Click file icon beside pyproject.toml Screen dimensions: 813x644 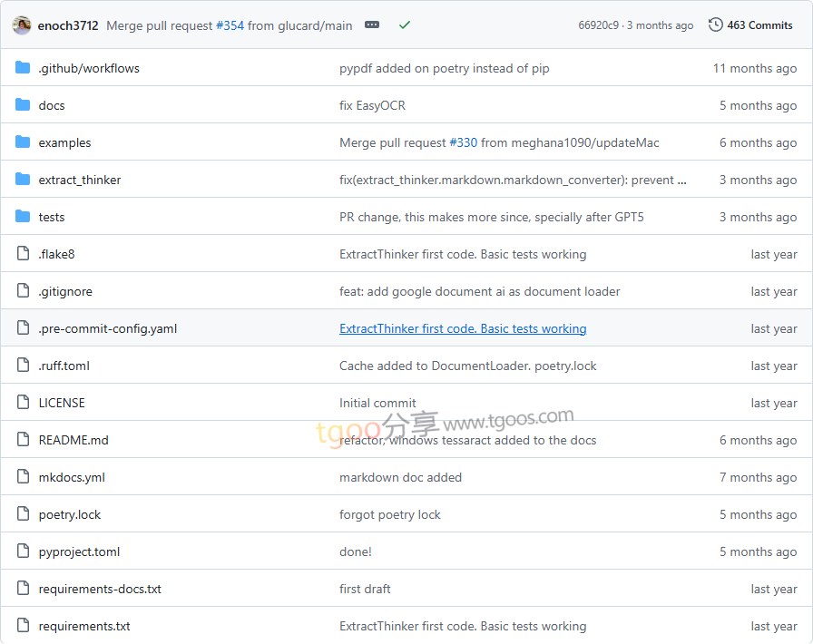click(x=23, y=551)
